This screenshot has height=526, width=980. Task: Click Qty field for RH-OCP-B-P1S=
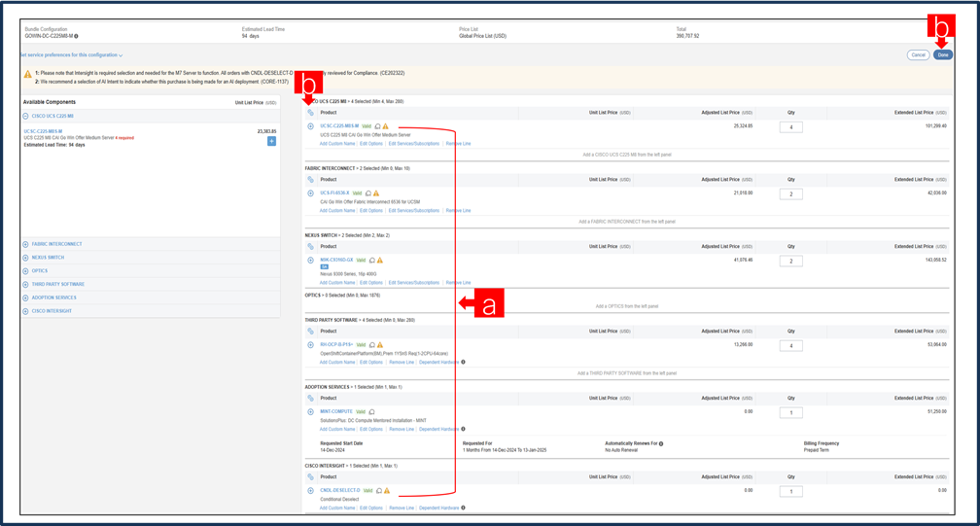point(790,346)
